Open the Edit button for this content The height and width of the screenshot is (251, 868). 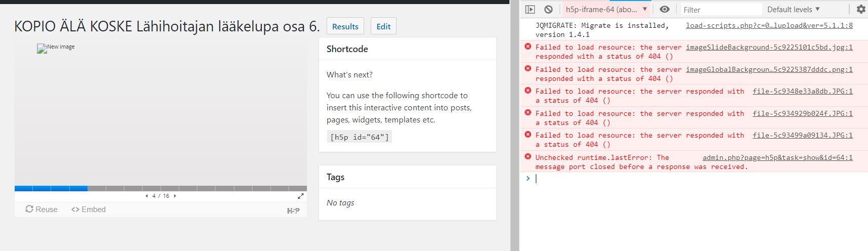tap(383, 26)
